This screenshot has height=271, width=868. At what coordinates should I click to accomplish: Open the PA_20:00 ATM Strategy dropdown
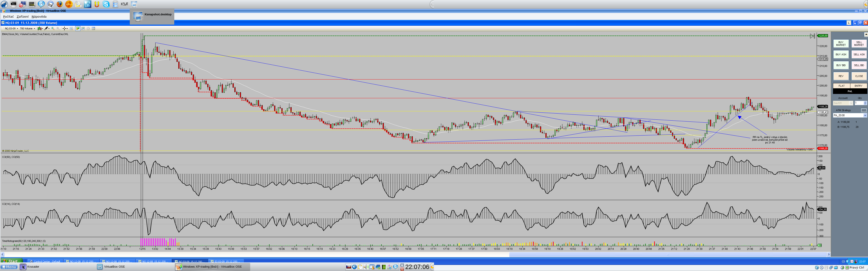coord(865,115)
